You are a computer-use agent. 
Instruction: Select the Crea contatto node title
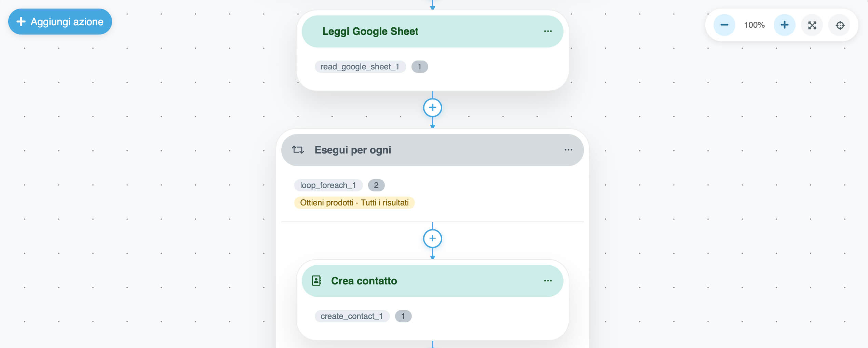click(364, 281)
